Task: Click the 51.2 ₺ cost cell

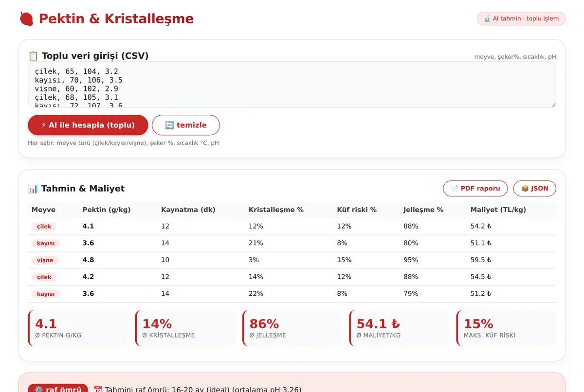Action: (x=481, y=294)
